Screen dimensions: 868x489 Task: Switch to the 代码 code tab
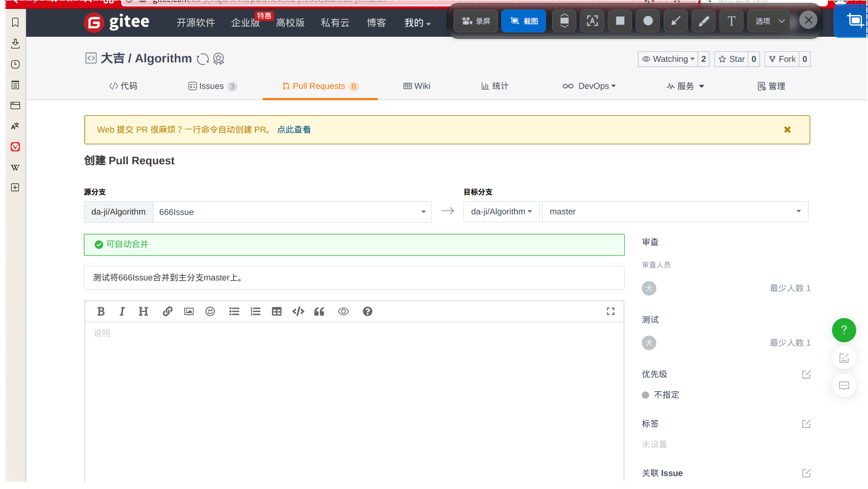(124, 86)
